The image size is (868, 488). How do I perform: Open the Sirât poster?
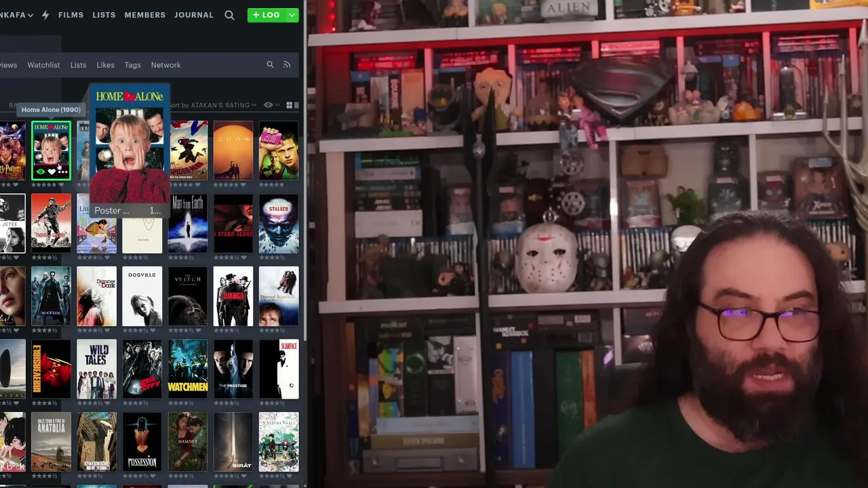[233, 442]
